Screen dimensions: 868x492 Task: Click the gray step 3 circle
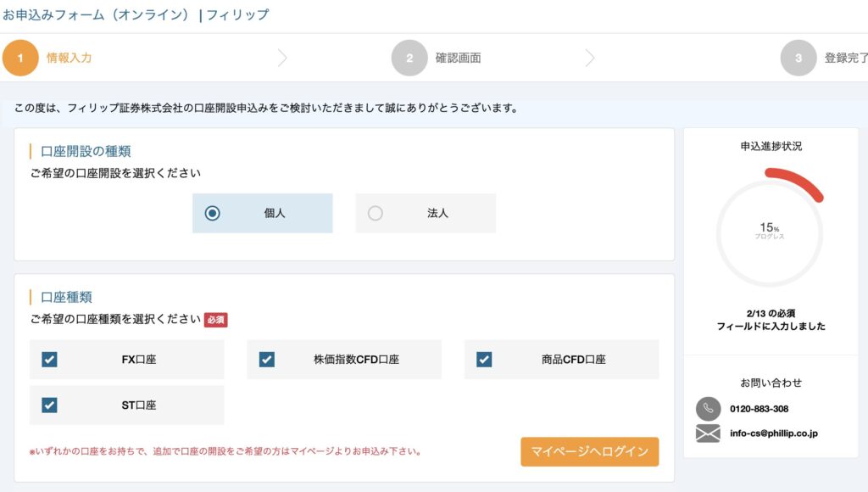tap(798, 58)
